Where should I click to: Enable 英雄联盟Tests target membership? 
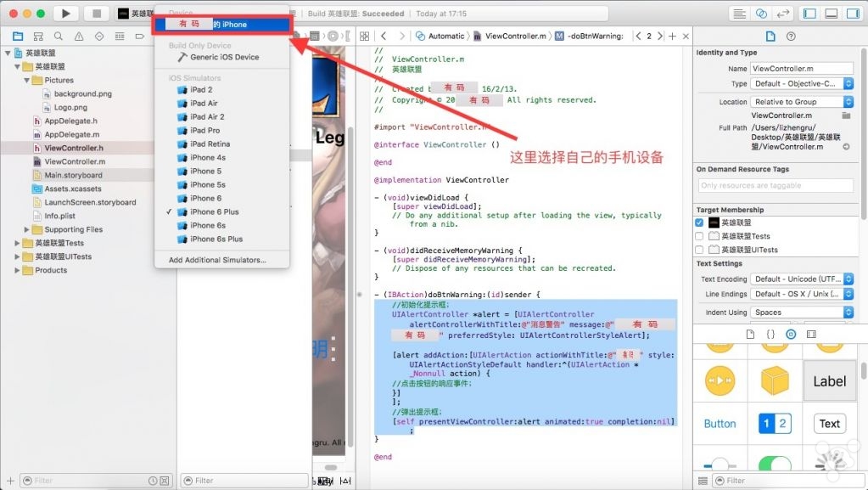(x=699, y=236)
